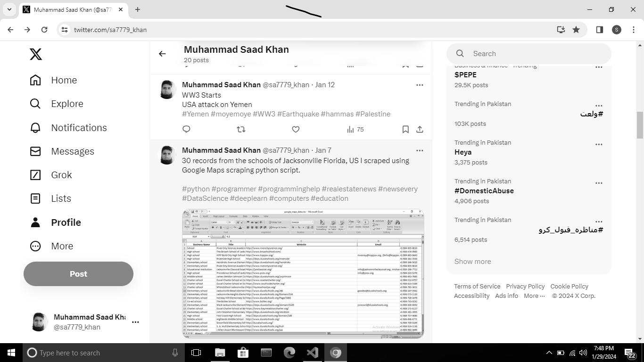Open Home from the sidebar
The height and width of the screenshot is (362, 644).
(x=53, y=80)
